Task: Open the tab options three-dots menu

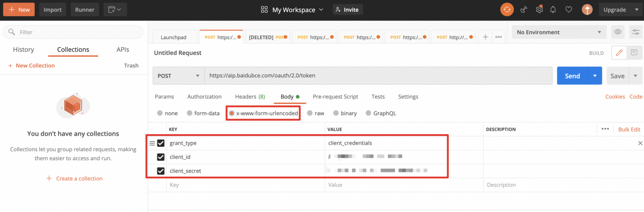Action: pyautogui.click(x=499, y=37)
